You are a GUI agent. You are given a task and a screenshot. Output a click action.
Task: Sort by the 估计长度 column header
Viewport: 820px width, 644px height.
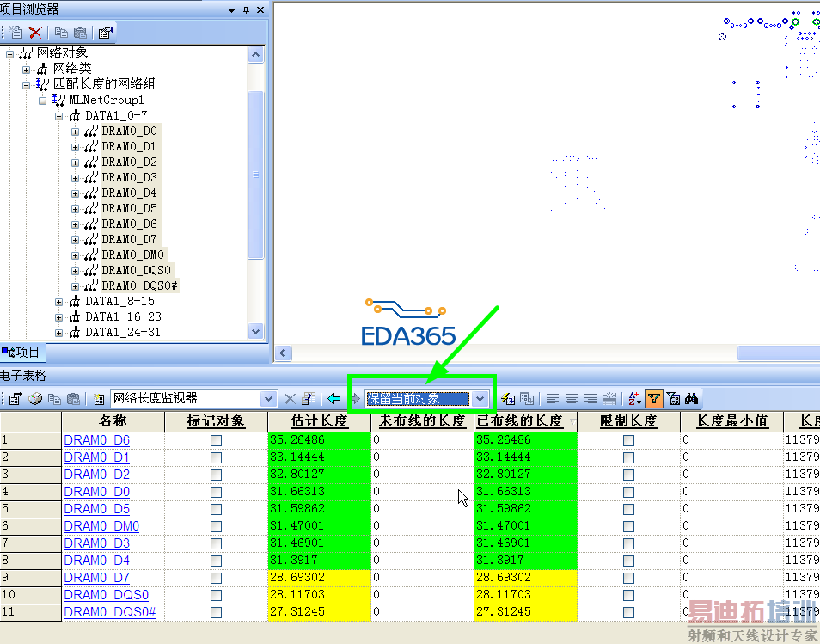tap(319, 421)
